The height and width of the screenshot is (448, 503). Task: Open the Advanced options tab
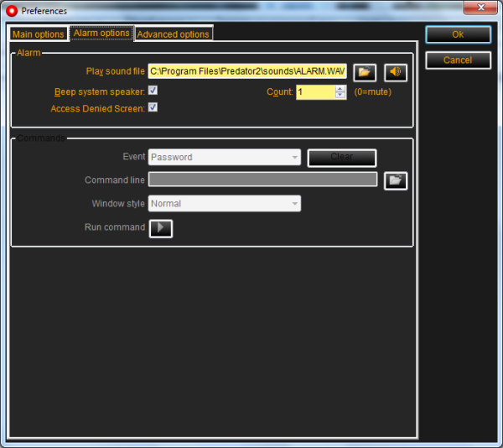173,34
